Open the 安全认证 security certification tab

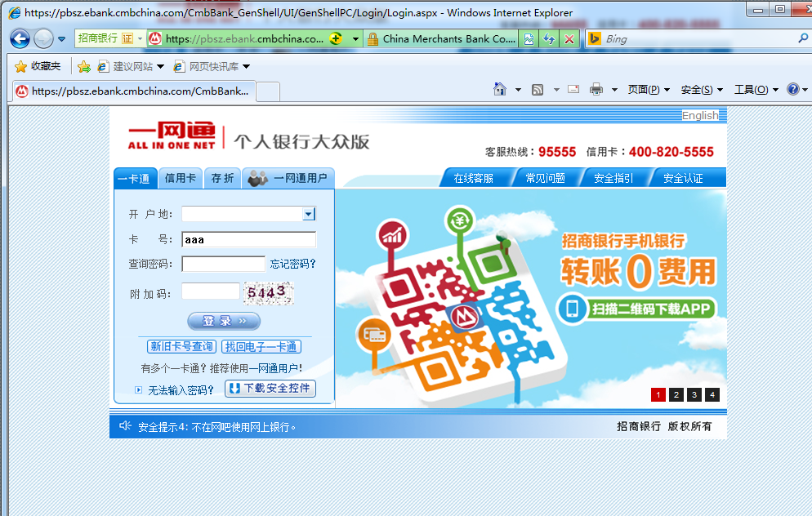pyautogui.click(x=683, y=179)
